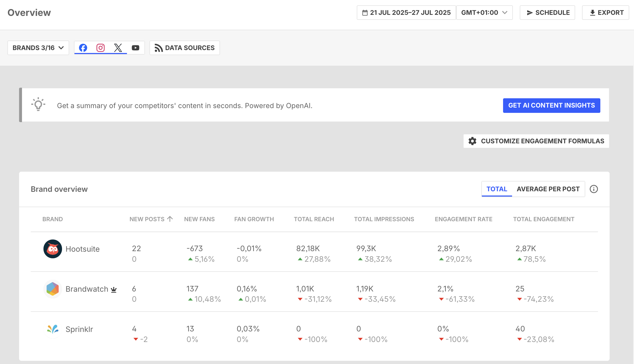Click Hootsuite engagement rate 2,89%
The height and width of the screenshot is (364, 634).
pos(448,248)
